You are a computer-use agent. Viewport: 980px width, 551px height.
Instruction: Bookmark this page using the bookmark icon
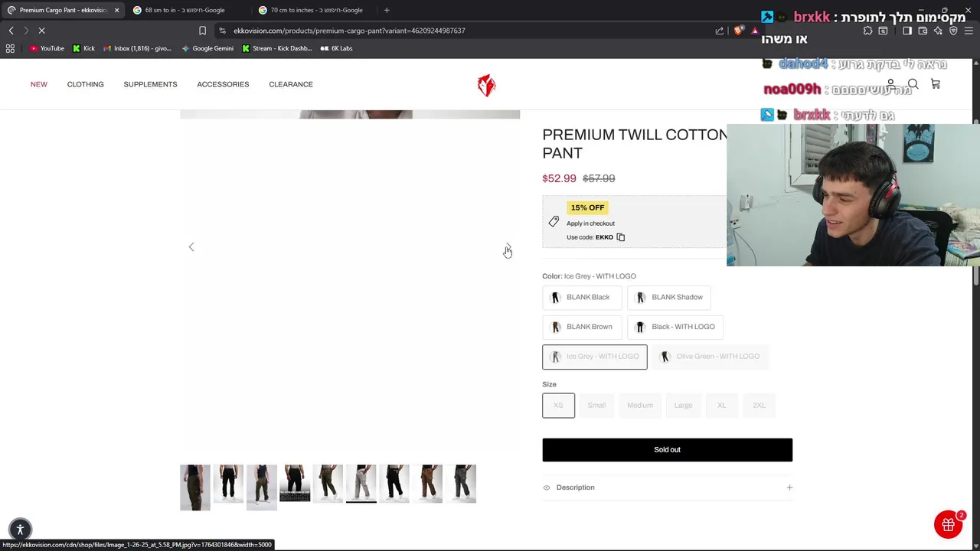point(202,31)
